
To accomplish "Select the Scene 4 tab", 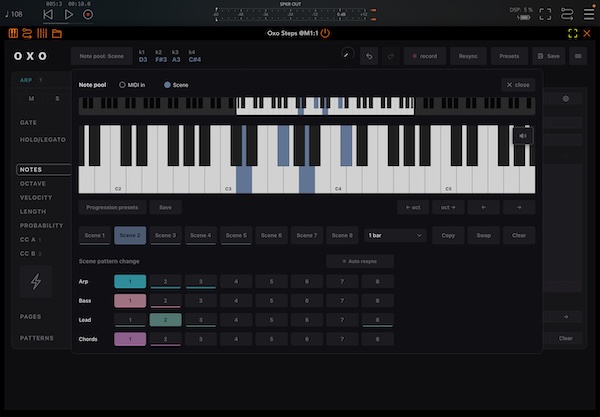I will click(201, 235).
